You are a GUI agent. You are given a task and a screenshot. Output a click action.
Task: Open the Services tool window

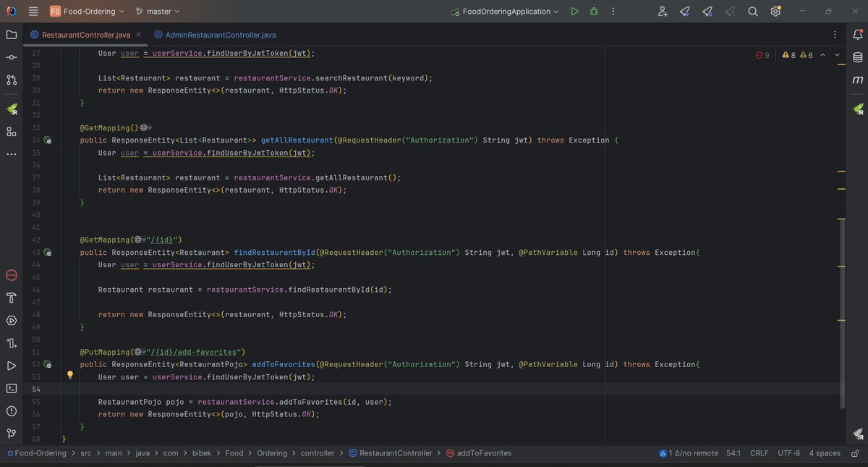pyautogui.click(x=12, y=320)
